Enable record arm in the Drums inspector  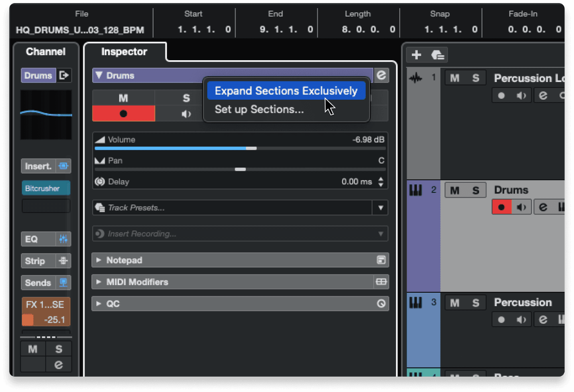pyautogui.click(x=123, y=114)
